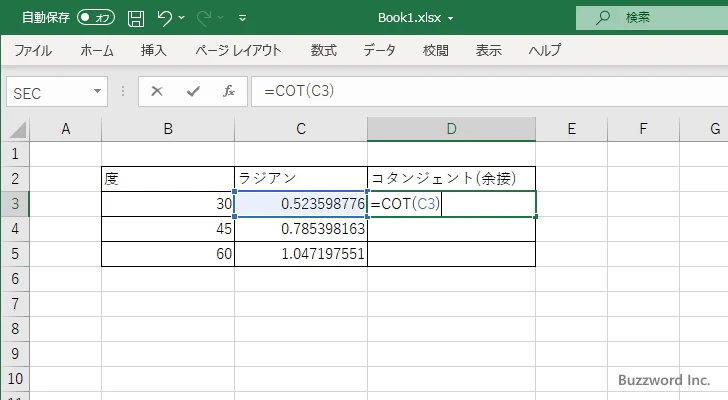728x400 pixels.
Task: Click the Select All corner triangle
Action: tap(18, 129)
